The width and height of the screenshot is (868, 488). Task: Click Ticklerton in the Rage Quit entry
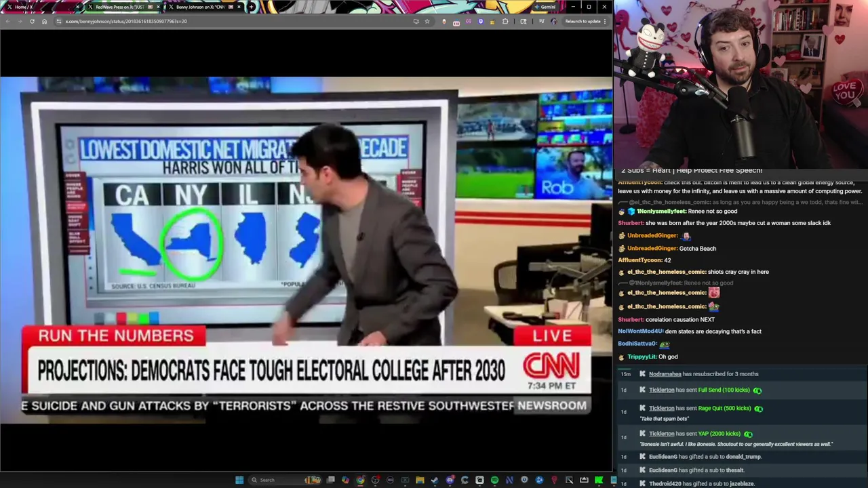pos(661,408)
